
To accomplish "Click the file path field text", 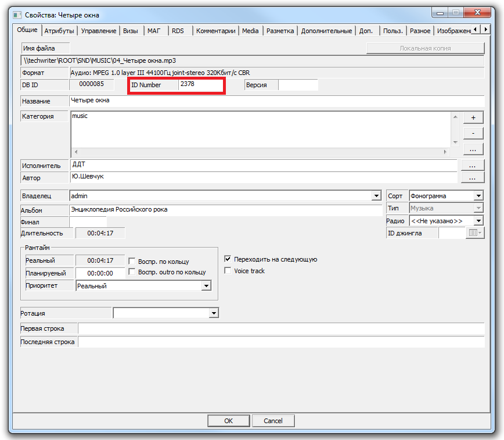I will point(100,60).
